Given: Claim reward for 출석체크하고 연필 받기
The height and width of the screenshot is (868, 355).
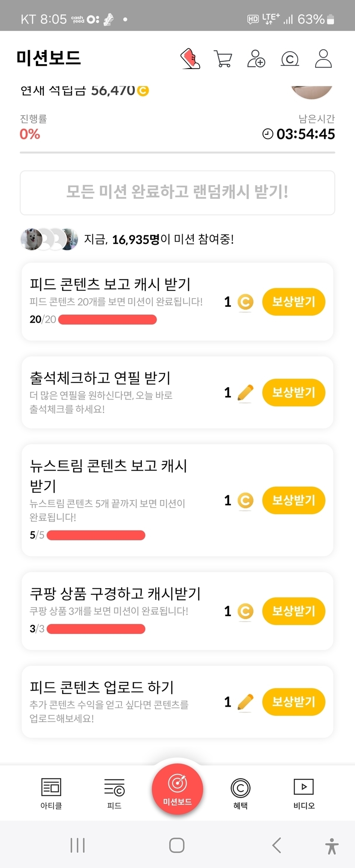Looking at the screenshot, I should 293,392.
